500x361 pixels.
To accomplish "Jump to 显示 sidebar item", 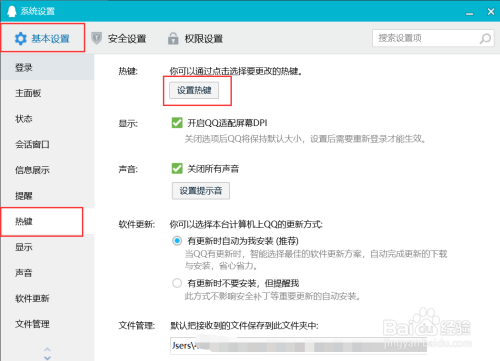I will click(x=47, y=247).
